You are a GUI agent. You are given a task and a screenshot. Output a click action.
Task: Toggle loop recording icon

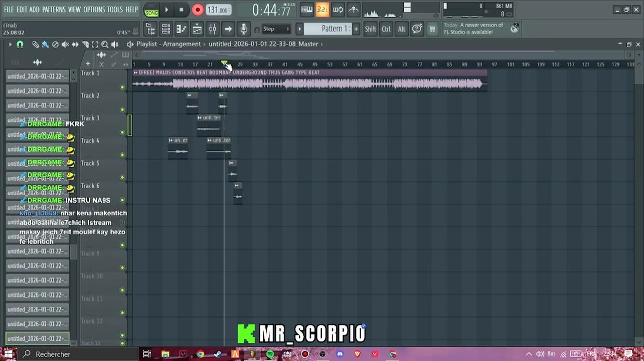(x=338, y=10)
